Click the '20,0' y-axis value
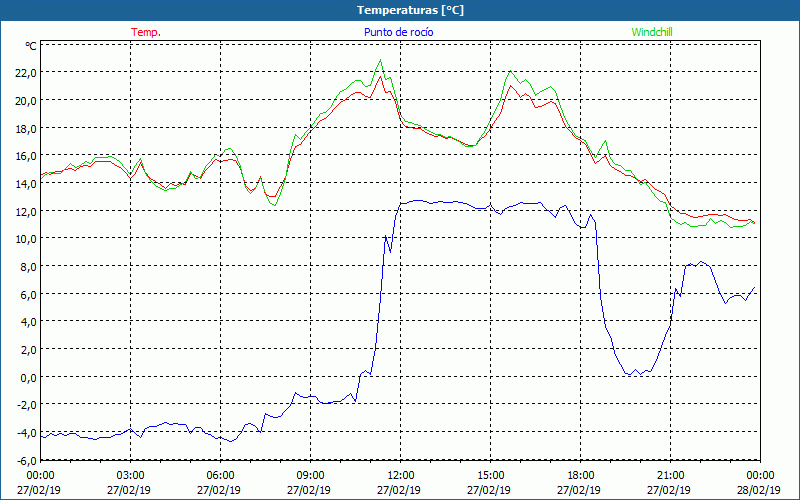Viewport: 800px width, 500px height. coord(27,101)
